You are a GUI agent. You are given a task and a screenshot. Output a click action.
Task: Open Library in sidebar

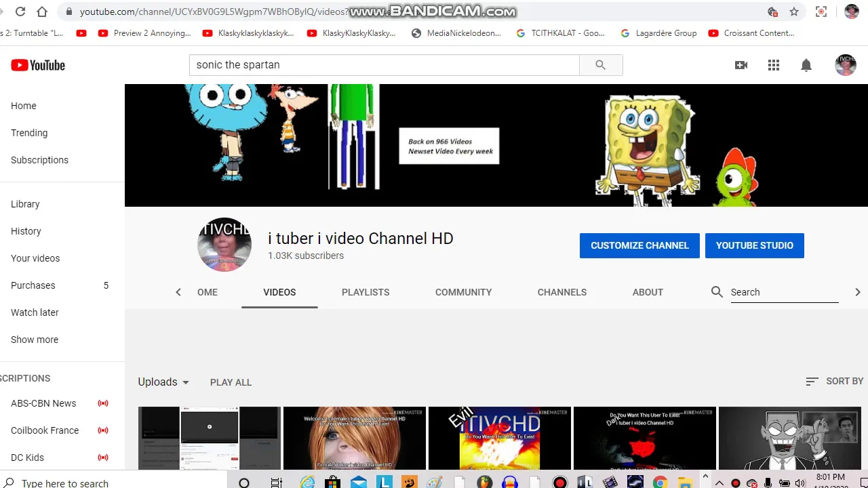(x=25, y=204)
